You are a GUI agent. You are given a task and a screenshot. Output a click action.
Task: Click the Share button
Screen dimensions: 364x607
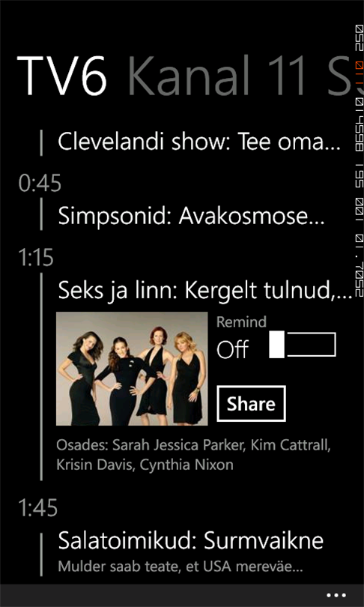251,404
